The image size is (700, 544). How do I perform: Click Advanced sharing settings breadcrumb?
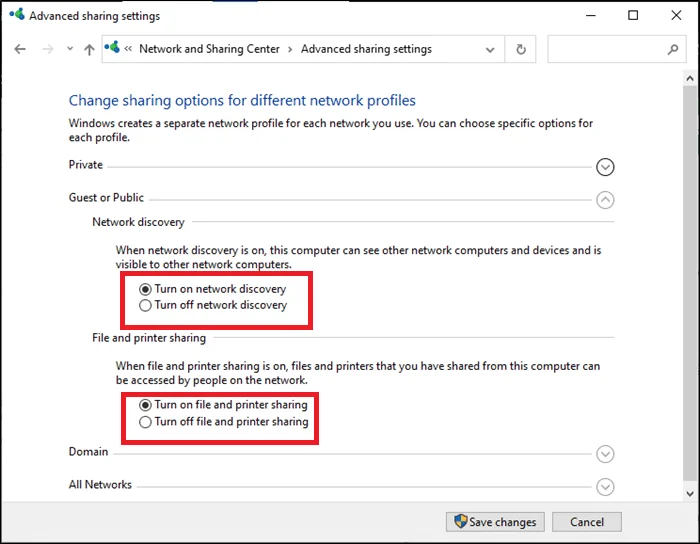pos(366,49)
